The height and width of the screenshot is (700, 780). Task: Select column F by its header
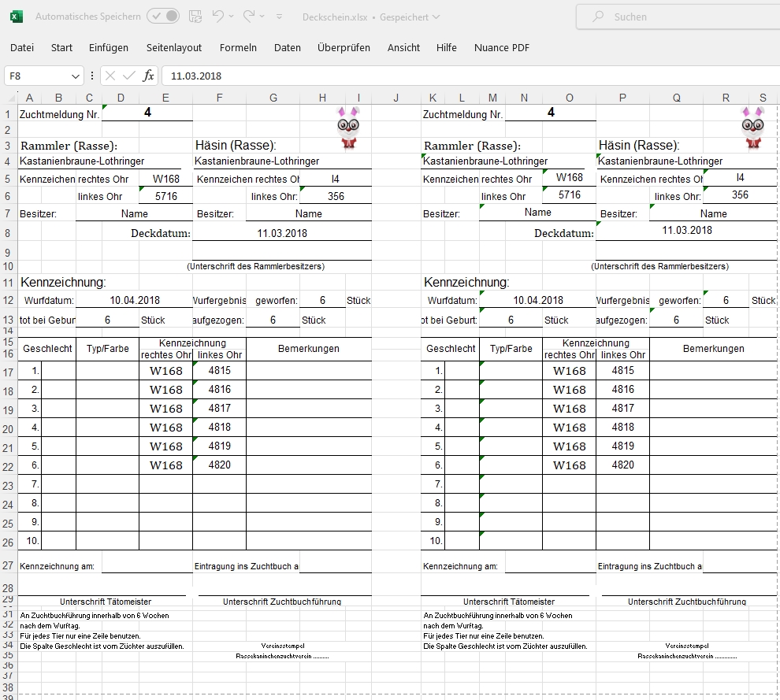pos(219,98)
